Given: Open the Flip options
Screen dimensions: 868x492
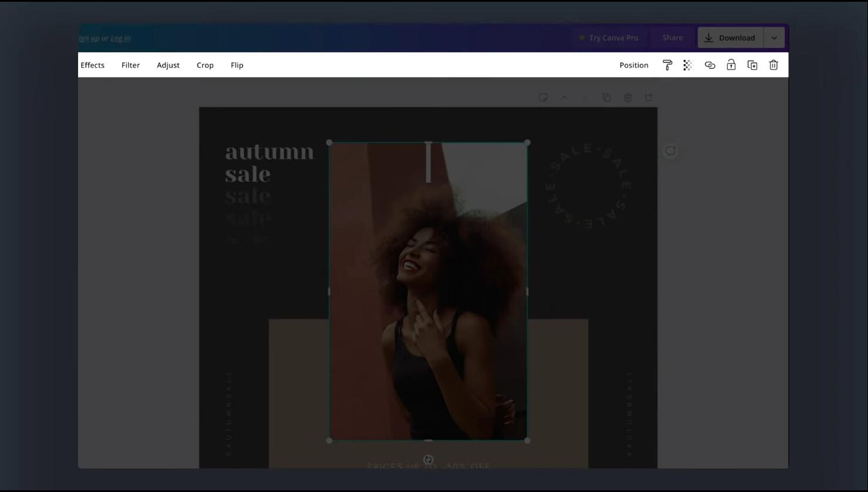Looking at the screenshot, I should [x=237, y=65].
